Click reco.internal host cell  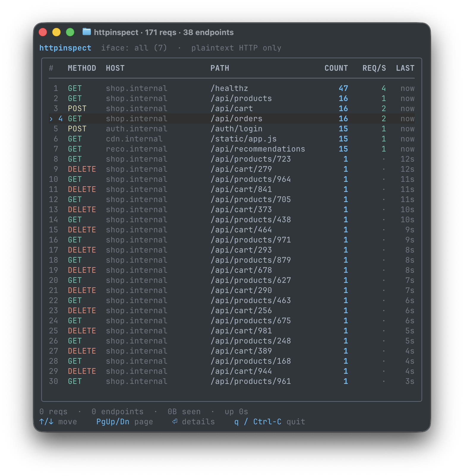click(x=137, y=149)
